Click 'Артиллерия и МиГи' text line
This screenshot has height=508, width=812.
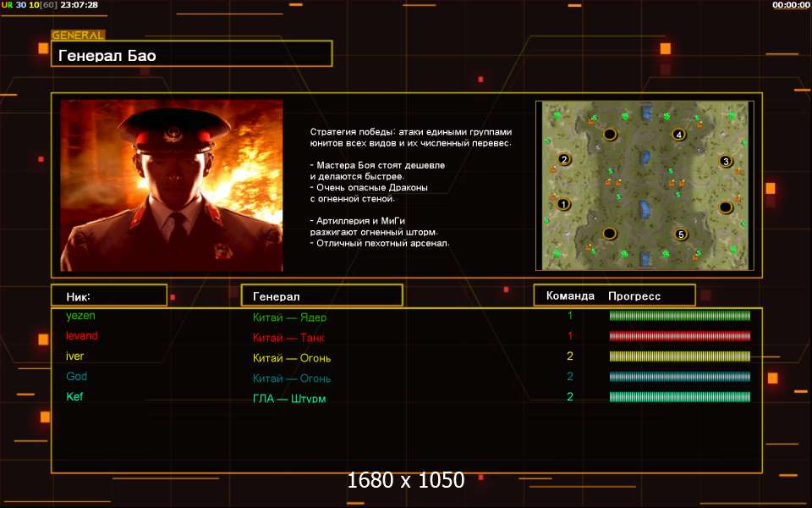358,221
